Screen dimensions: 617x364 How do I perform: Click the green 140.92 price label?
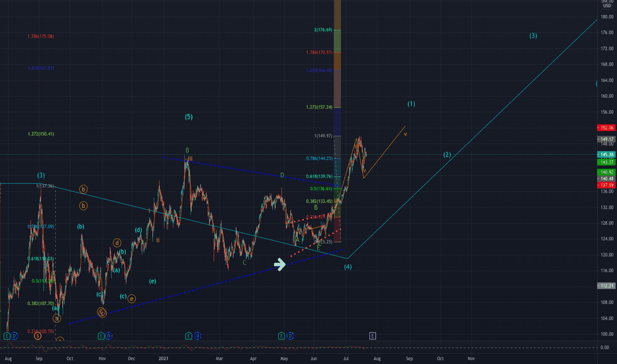[606, 172]
